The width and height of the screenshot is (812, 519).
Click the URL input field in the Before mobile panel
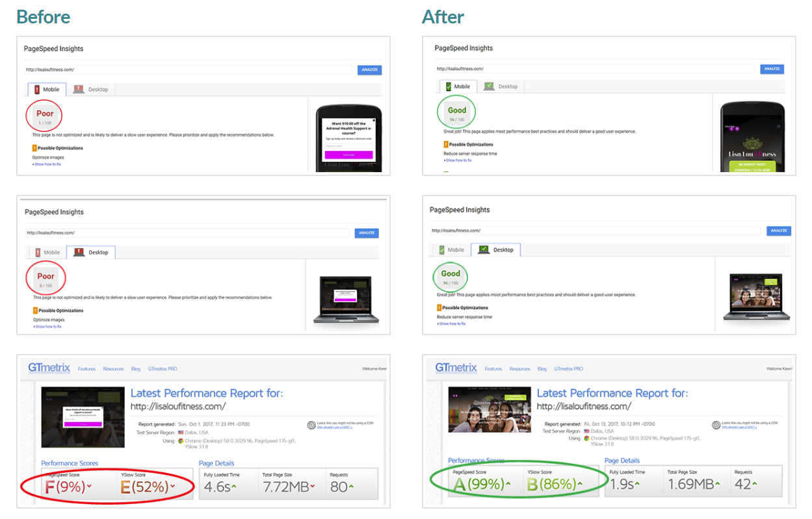click(x=189, y=70)
